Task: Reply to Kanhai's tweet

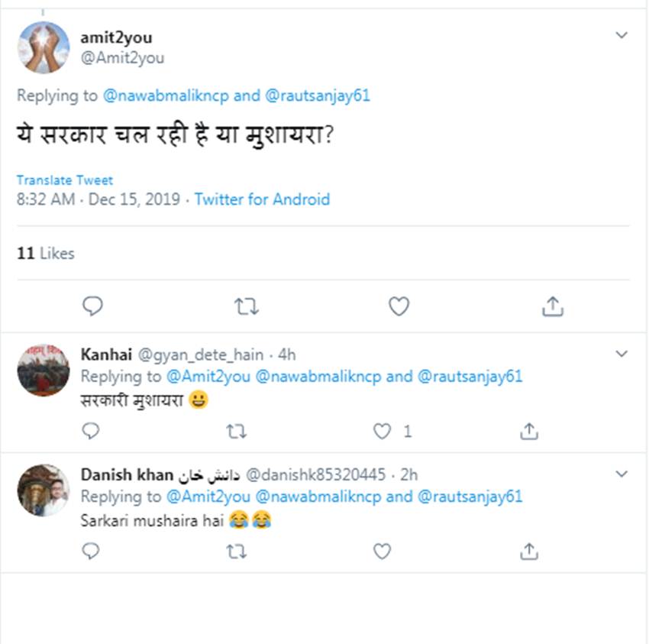Action: coord(91,432)
